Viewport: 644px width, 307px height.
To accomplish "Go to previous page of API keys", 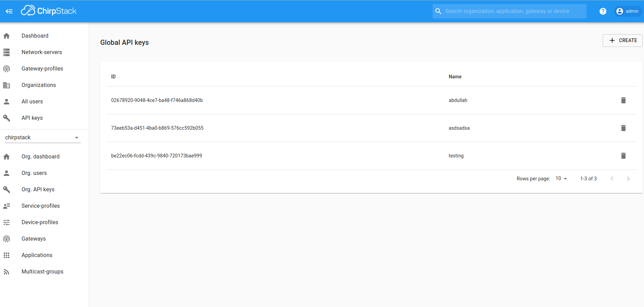I will pos(612,179).
